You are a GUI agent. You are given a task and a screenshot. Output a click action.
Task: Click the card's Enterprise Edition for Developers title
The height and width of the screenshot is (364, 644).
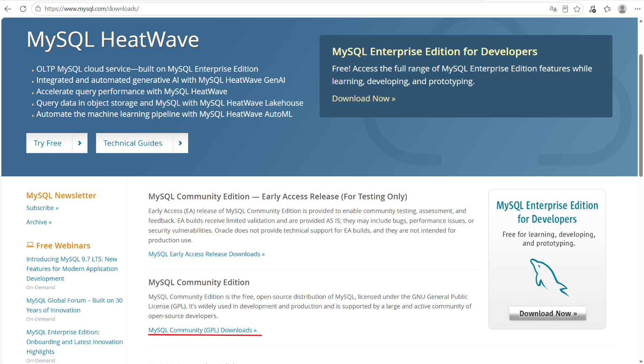[547, 212]
